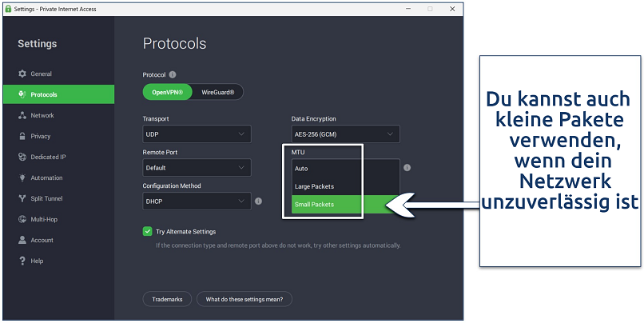This screenshot has width=644, height=323.
Task: Minimize the Settings window
Action: [408, 9]
